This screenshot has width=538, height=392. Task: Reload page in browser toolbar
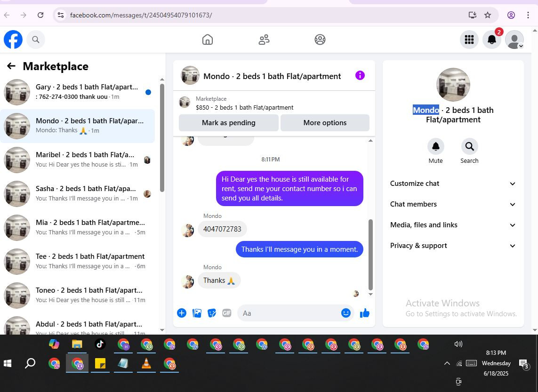(x=40, y=15)
